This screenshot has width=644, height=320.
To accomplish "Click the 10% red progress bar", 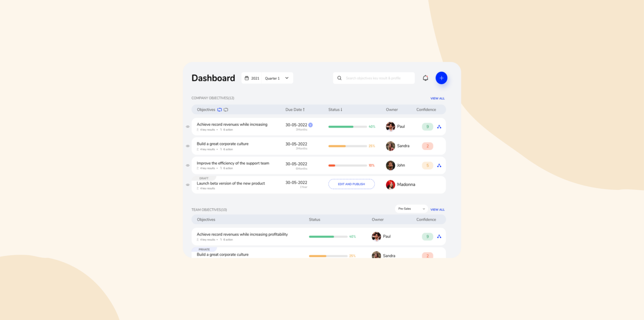I will pos(347,165).
